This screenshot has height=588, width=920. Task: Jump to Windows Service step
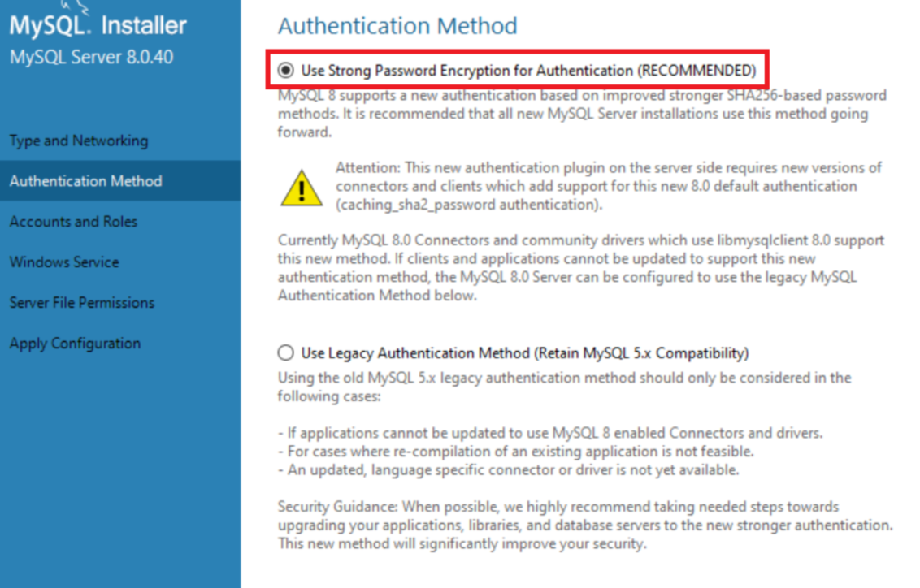[x=64, y=262]
